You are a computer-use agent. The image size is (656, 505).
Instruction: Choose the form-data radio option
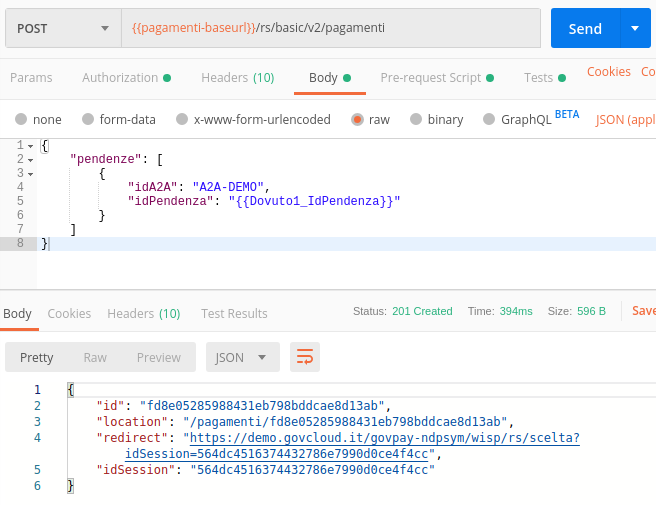[x=88, y=119]
